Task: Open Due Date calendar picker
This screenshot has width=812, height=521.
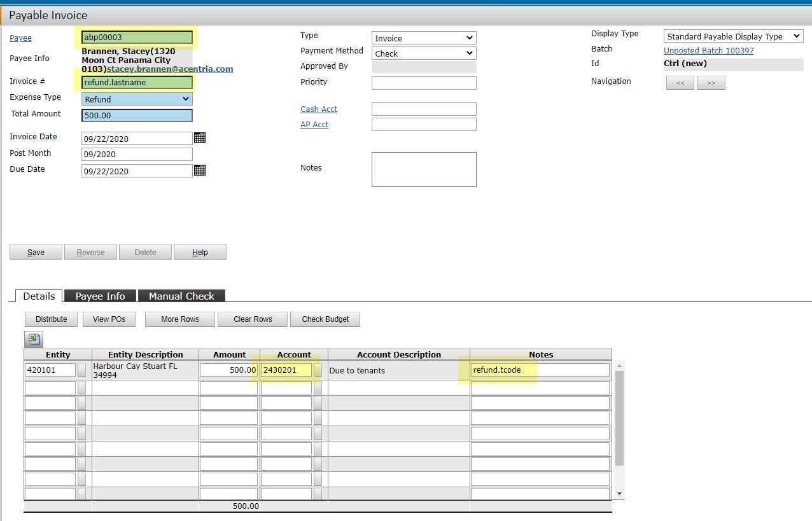Action: 200,170
